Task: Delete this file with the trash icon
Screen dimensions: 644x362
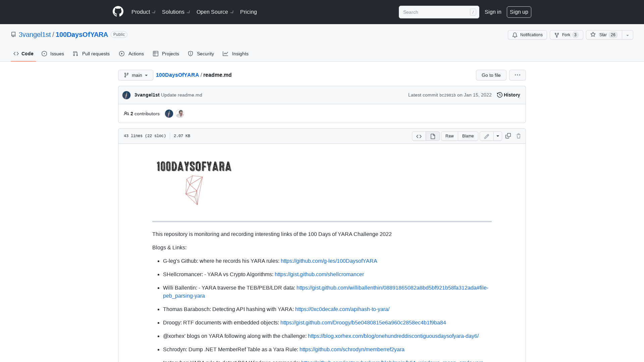Action: (x=519, y=136)
